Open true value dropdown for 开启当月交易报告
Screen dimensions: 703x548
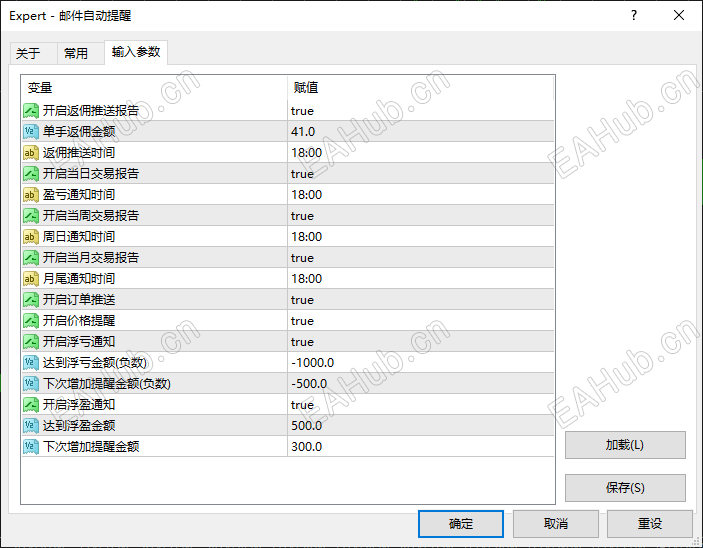coord(421,258)
